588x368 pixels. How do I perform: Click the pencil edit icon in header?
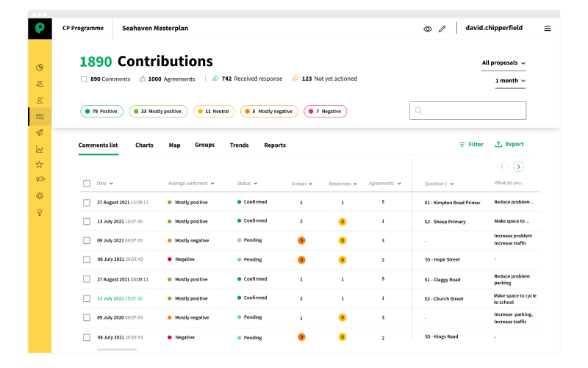coord(442,29)
